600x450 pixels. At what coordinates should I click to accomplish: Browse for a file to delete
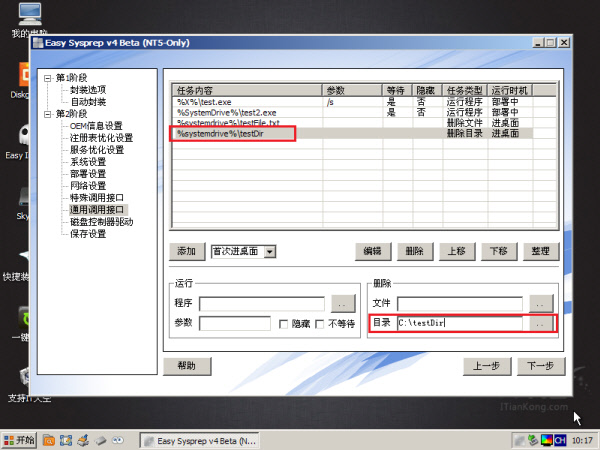pos(541,304)
